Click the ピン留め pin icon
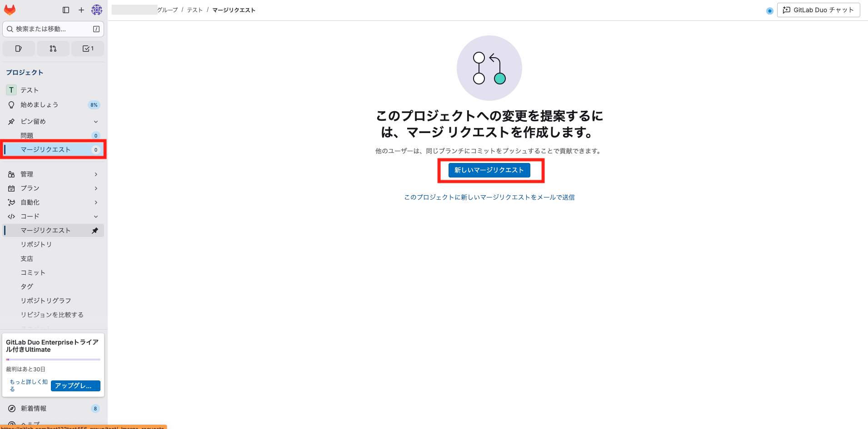 [11, 122]
